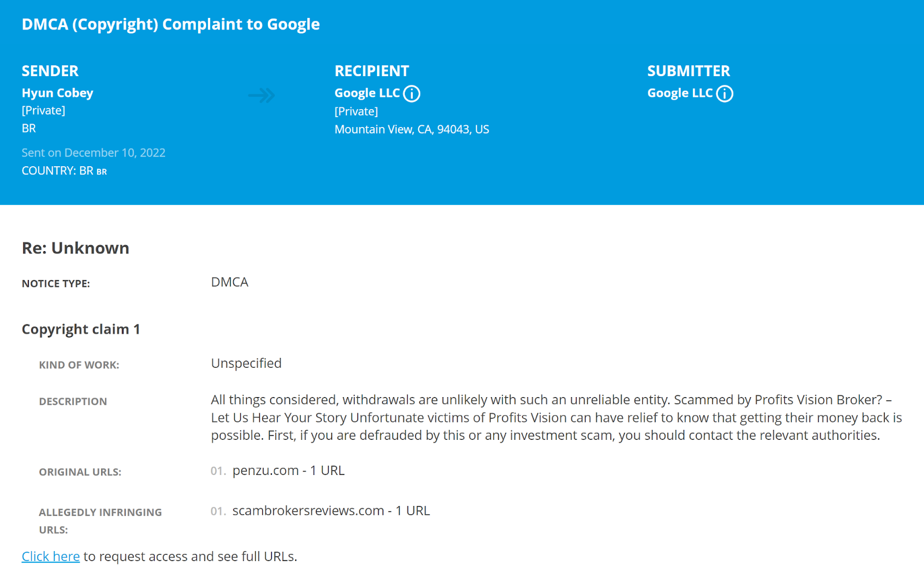This screenshot has width=924, height=576.
Task: Click the submitter name Google LLC
Action: [680, 93]
